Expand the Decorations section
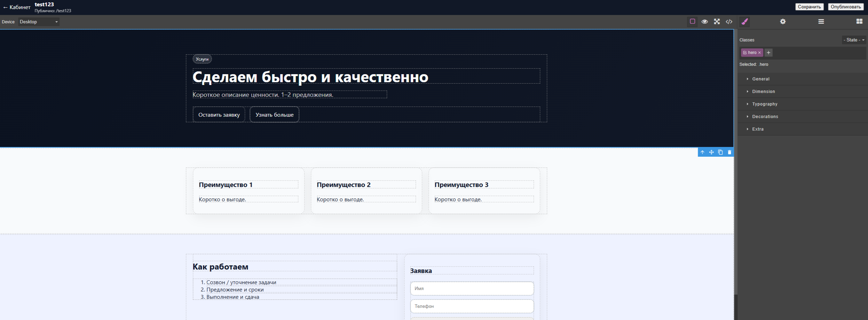Image resolution: width=868 pixels, height=320 pixels. 765,116
